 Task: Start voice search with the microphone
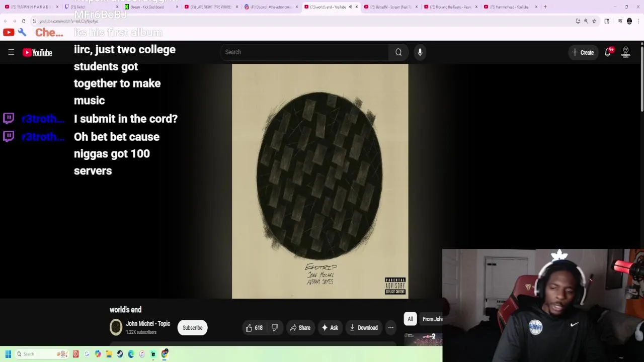pyautogui.click(x=420, y=52)
